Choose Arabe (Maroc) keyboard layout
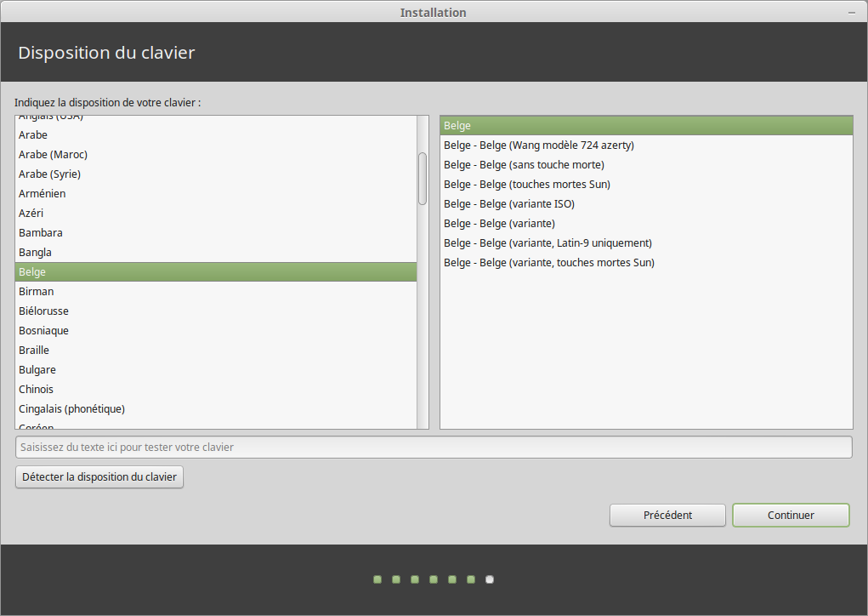 coord(53,155)
